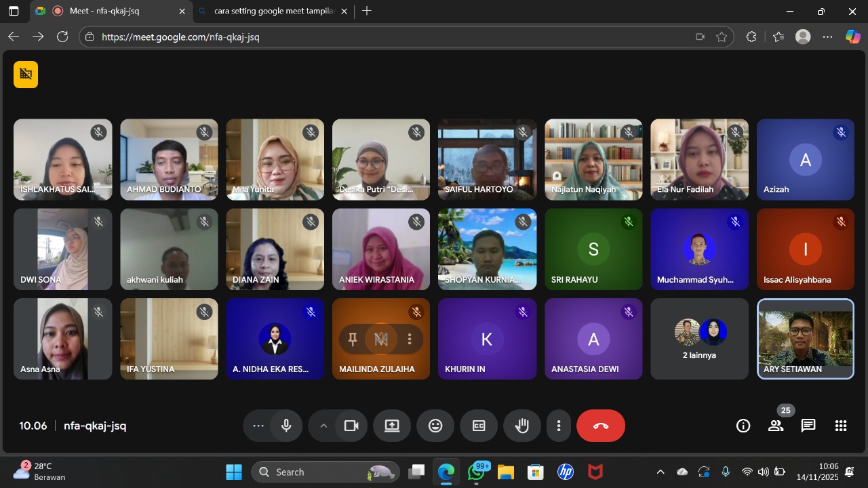Open the meeting details info icon
Image resolution: width=868 pixels, height=488 pixels.
pos(743,426)
